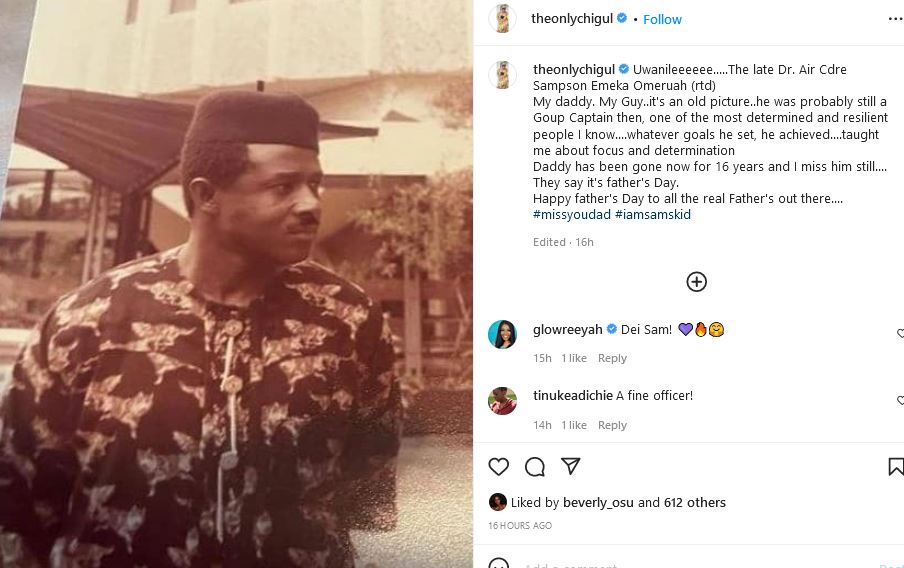Load more comments with the plus circle
Viewport: 904px width, 568px height.
click(697, 282)
